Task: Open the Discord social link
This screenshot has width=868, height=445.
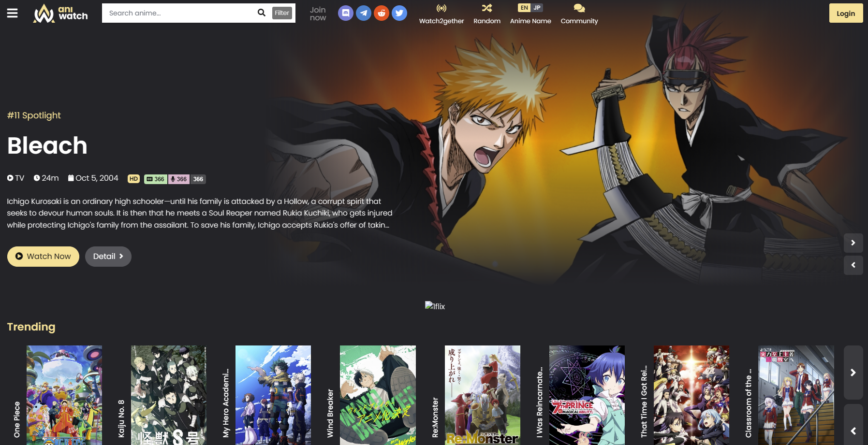Action: (345, 13)
